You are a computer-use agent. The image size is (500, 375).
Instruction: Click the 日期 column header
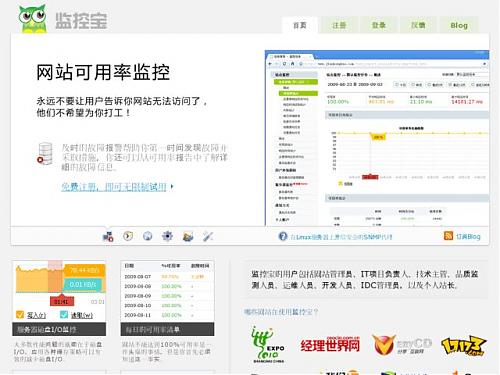(x=129, y=266)
